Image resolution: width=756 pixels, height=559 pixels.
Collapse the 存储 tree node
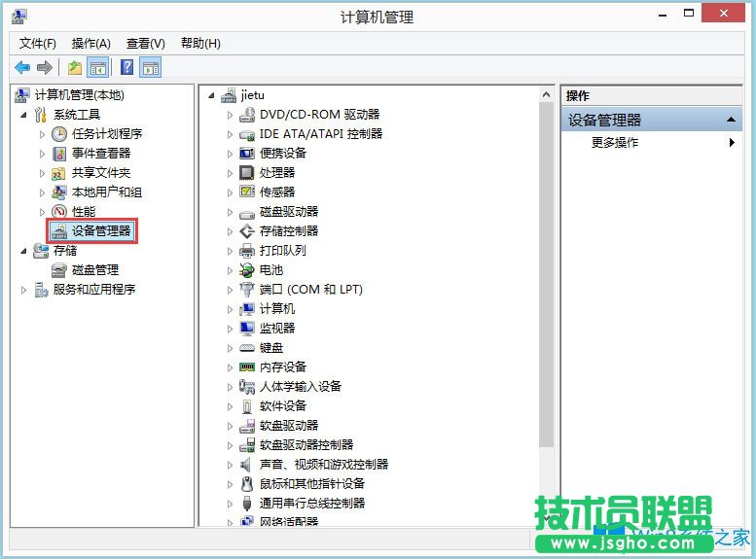coord(23,251)
